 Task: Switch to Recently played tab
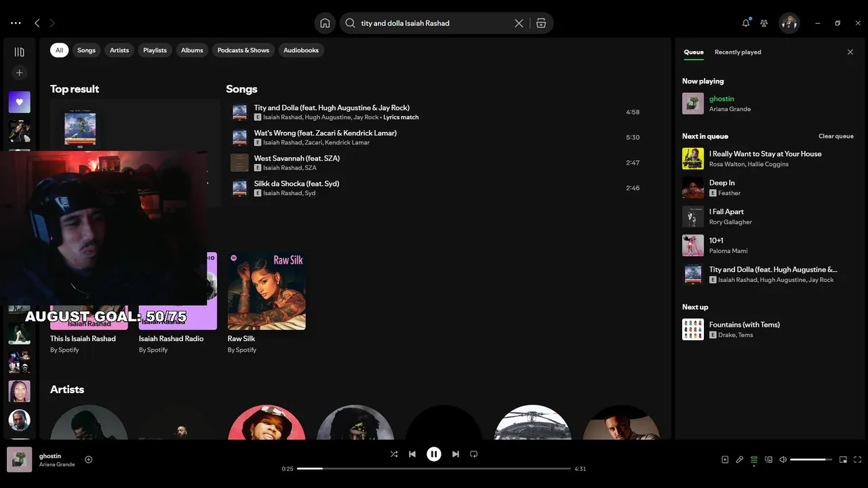738,52
